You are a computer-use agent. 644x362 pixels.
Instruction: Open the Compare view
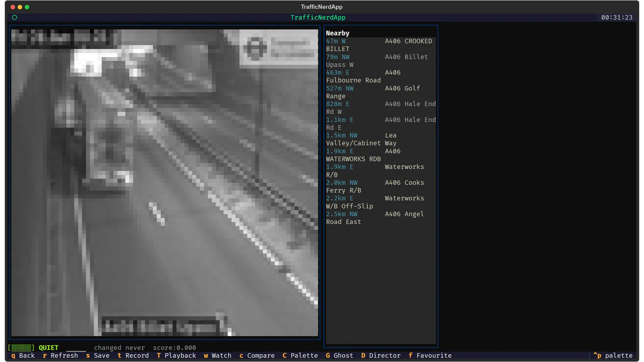click(x=257, y=356)
